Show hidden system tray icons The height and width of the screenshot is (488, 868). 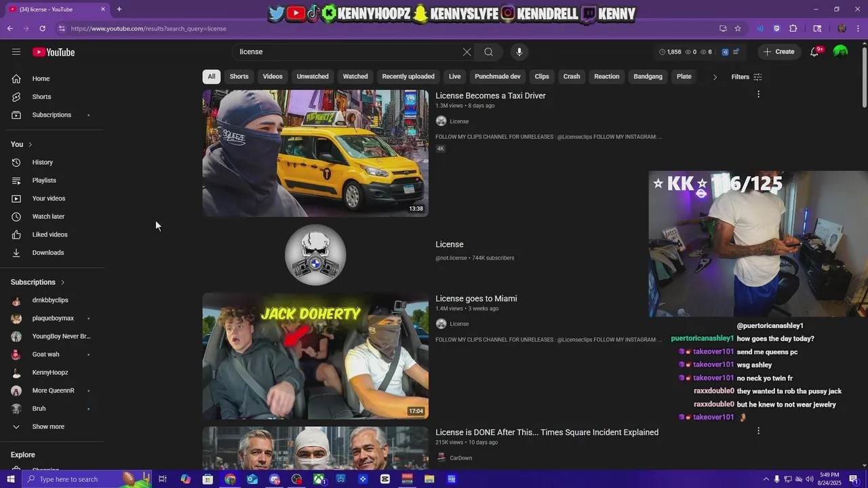point(766,479)
